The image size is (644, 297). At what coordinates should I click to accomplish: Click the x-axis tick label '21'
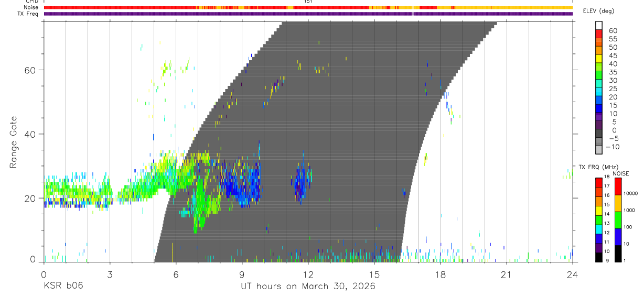(x=506, y=274)
